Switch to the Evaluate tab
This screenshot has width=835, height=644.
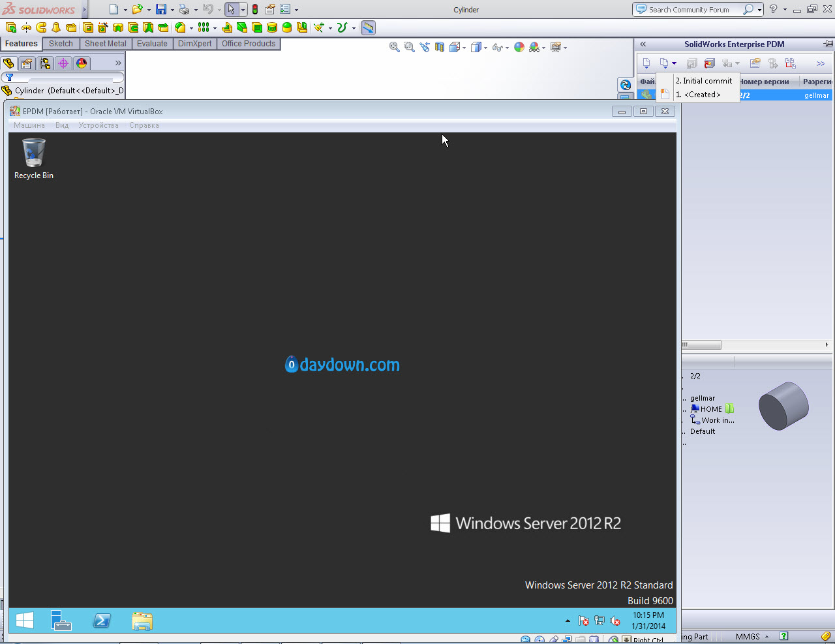(152, 44)
